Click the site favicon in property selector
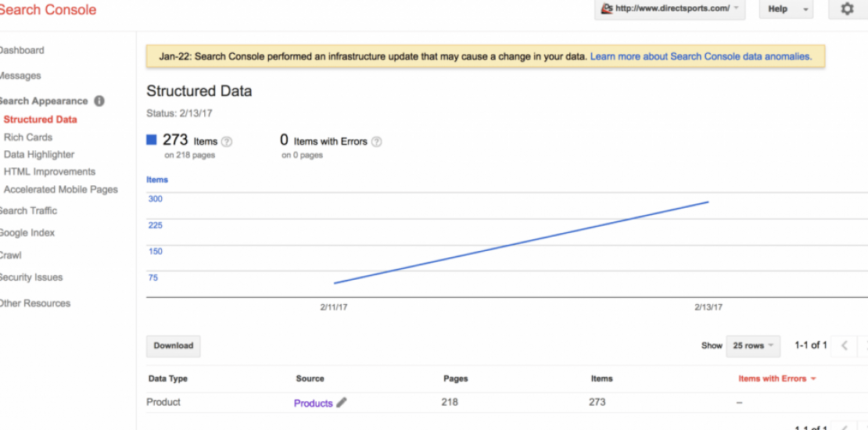The width and height of the screenshot is (868, 430). click(607, 9)
